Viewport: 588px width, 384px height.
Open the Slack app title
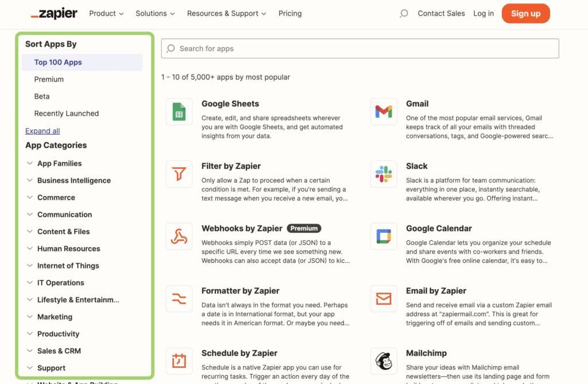coord(417,166)
